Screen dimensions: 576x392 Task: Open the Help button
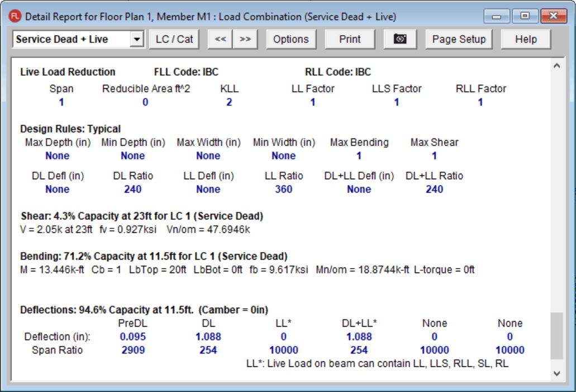[525, 39]
